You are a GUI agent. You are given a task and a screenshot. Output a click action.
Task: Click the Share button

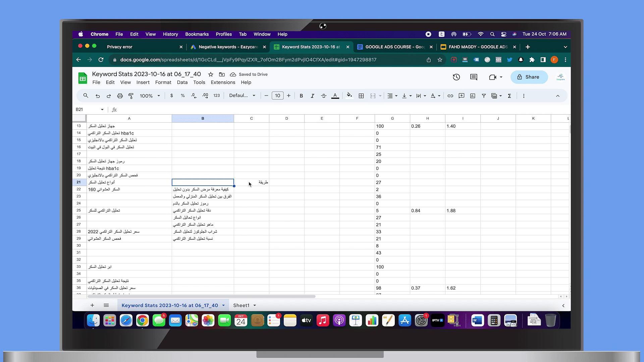[x=529, y=77]
